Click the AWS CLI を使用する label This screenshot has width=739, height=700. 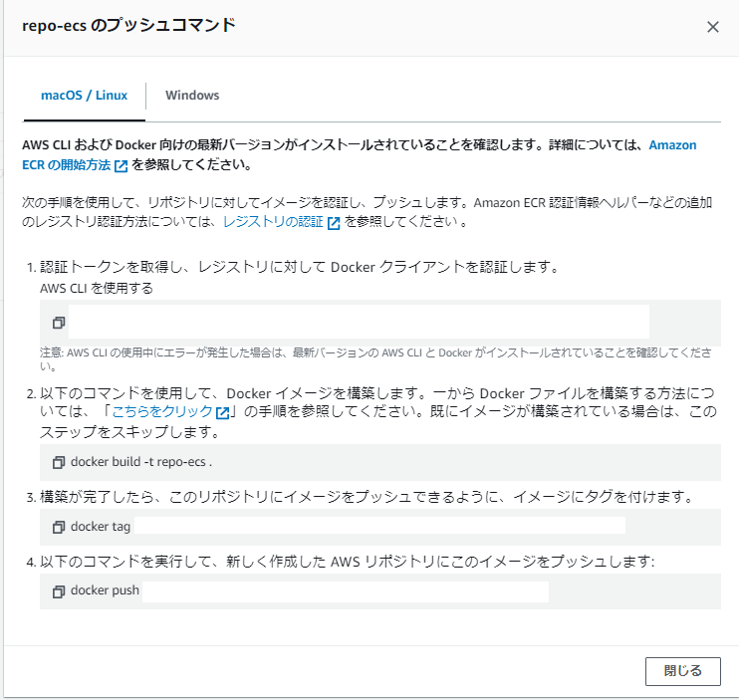(x=97, y=288)
